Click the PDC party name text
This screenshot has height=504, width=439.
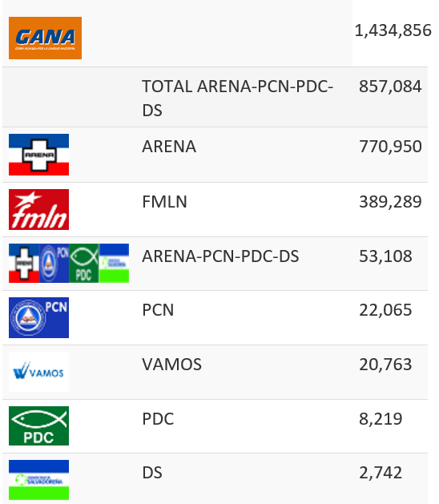coord(158,419)
